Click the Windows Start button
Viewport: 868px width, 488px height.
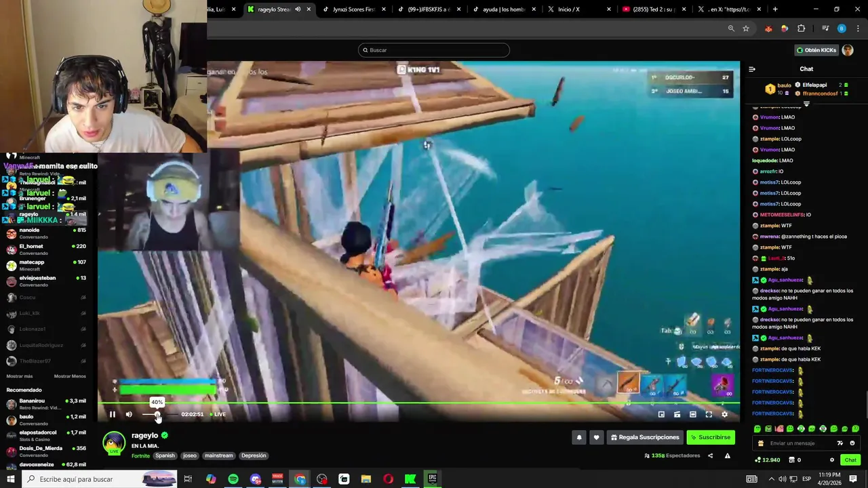[x=11, y=479]
